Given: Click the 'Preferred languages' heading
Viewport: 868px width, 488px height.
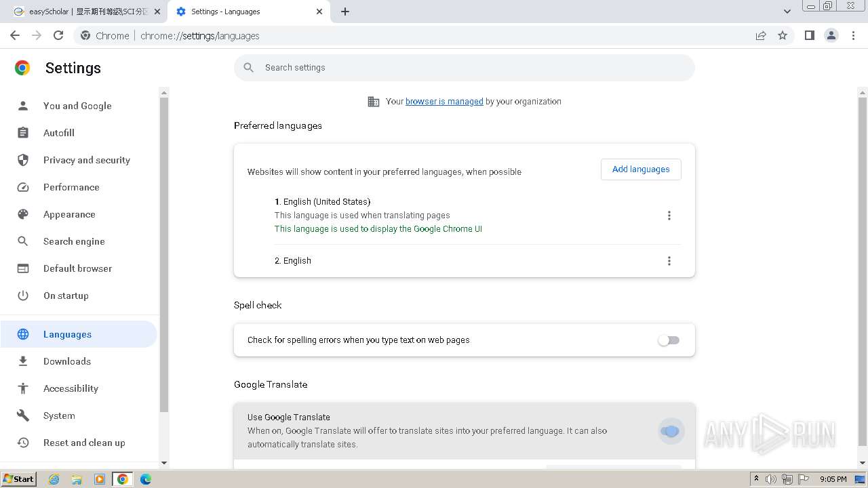Looking at the screenshot, I should click(x=278, y=125).
